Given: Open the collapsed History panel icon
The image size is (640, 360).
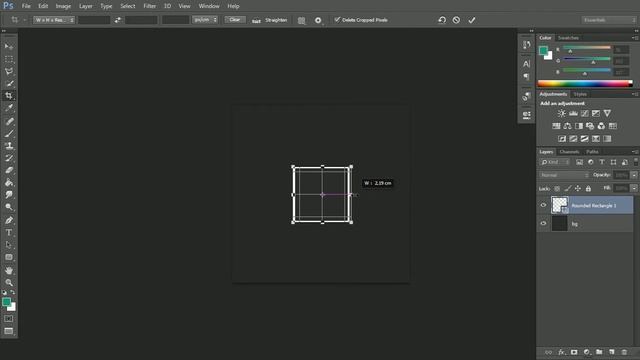Looking at the screenshot, I should pos(527,44).
